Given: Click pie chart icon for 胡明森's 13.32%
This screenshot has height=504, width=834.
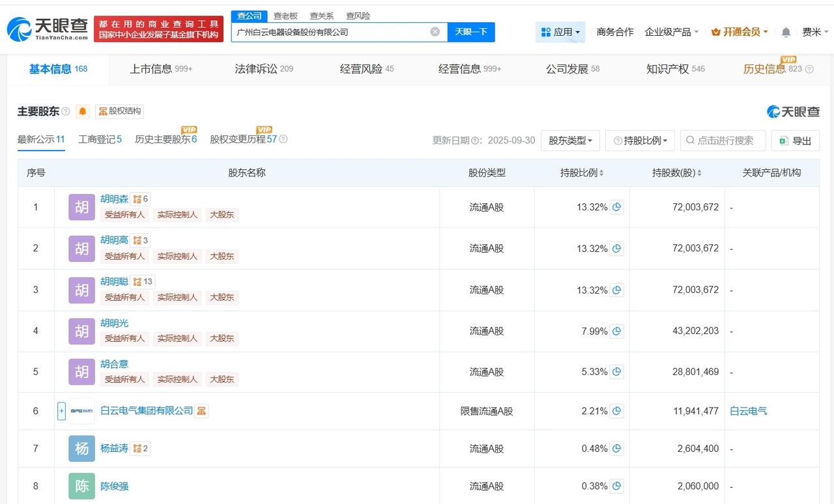Looking at the screenshot, I should click(616, 207).
